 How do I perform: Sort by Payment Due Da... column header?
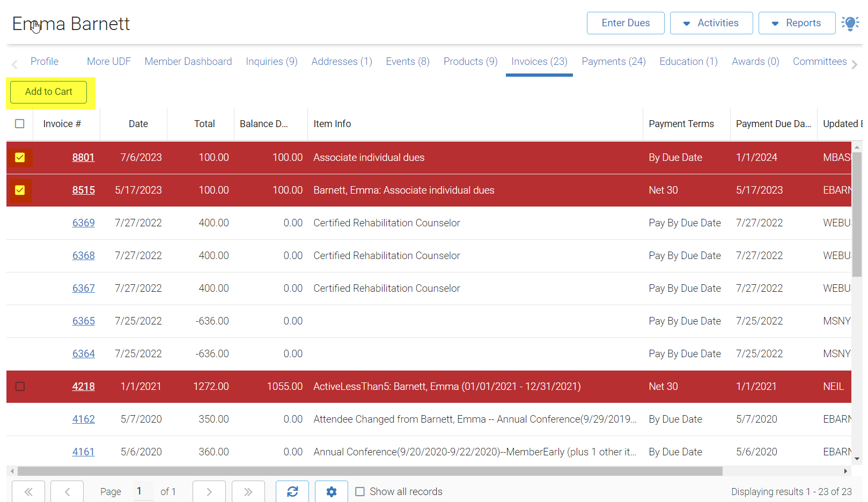point(774,124)
